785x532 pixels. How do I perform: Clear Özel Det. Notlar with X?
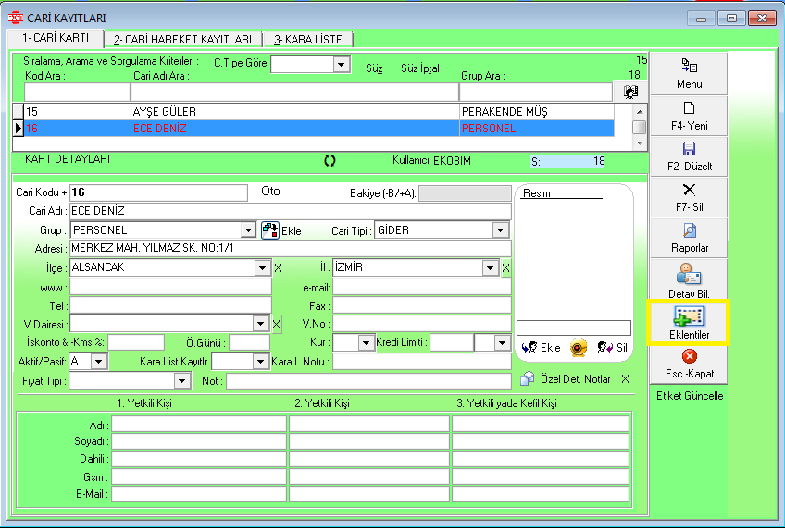point(625,378)
